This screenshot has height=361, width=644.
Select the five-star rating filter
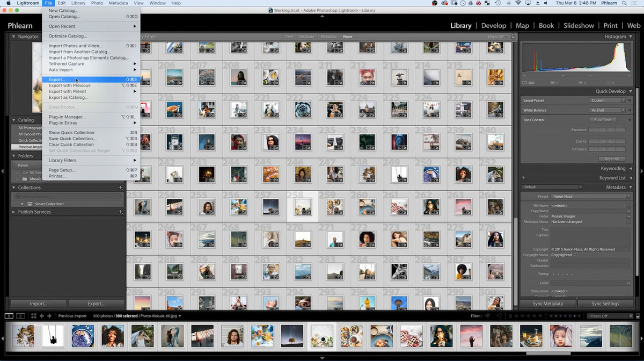pyautogui.click(x=539, y=316)
